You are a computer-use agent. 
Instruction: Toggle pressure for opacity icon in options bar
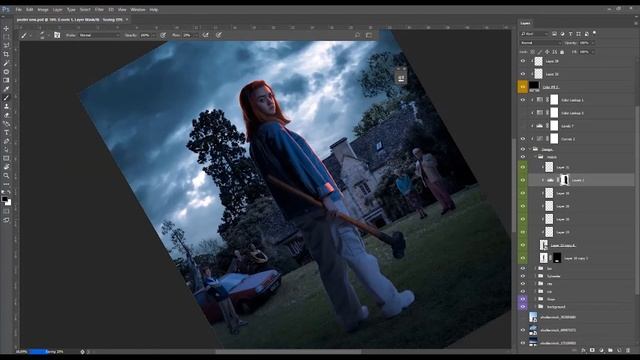(163, 36)
